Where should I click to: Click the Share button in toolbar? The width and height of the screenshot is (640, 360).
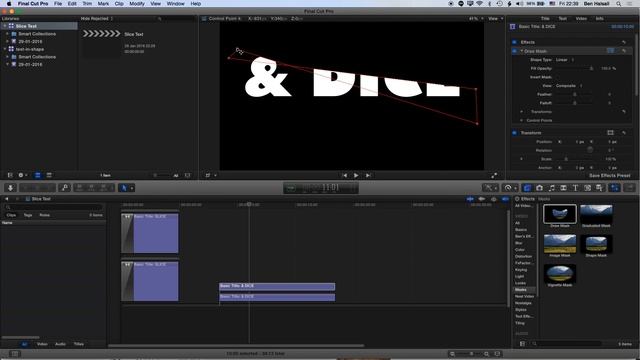630,188
